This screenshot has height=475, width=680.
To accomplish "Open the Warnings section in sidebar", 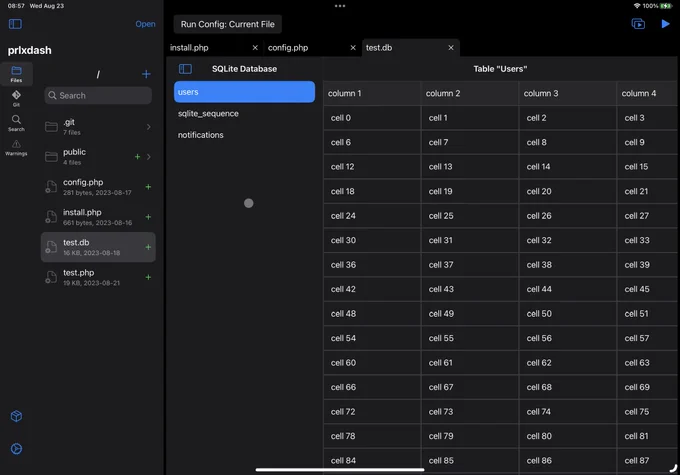I will point(16,148).
